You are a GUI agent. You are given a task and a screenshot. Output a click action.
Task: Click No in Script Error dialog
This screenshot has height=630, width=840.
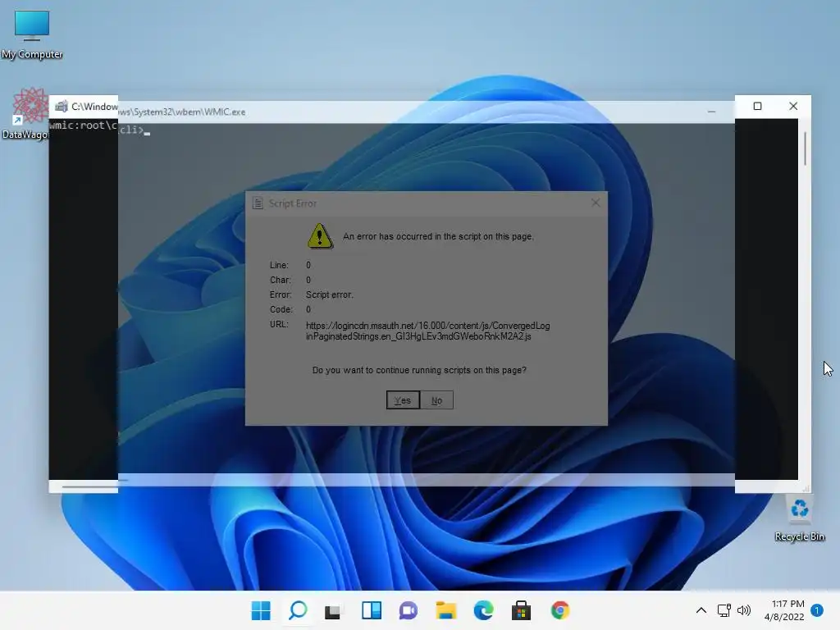click(436, 400)
